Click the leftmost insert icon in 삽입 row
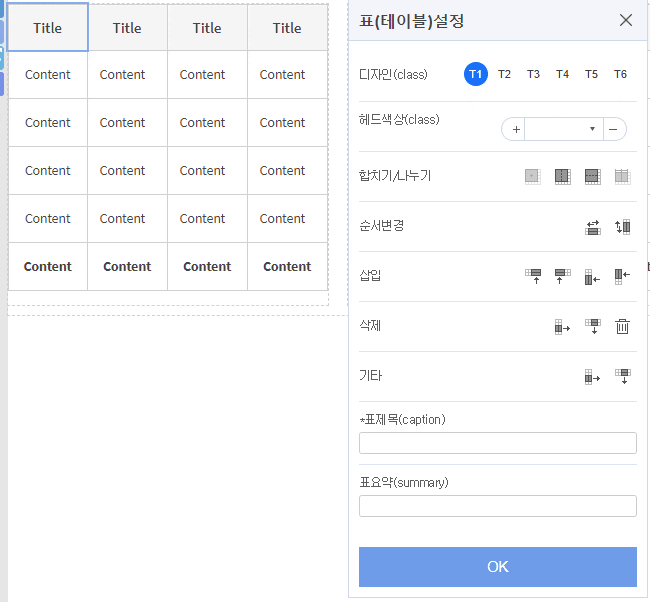 [533, 276]
